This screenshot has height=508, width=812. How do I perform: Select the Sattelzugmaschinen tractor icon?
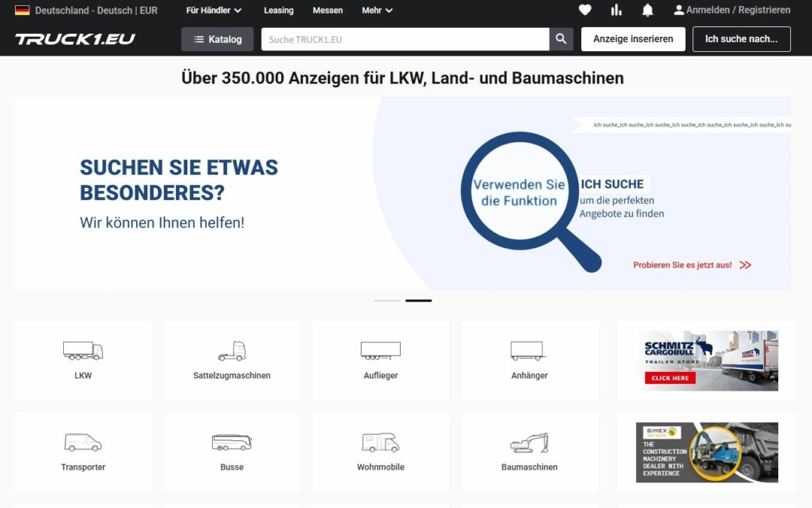232,351
